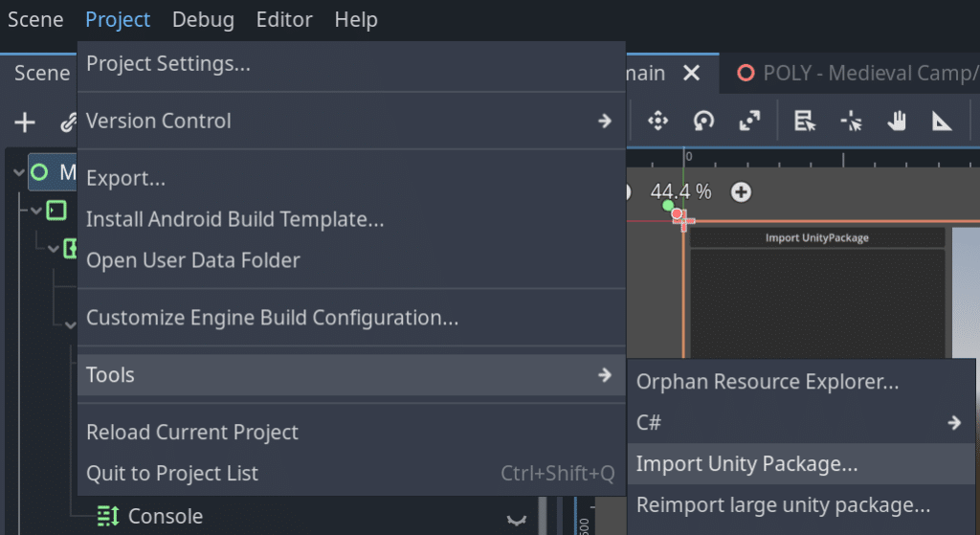Toggle the lowest visible tree chevron
The image size is (980, 535).
(x=70, y=325)
